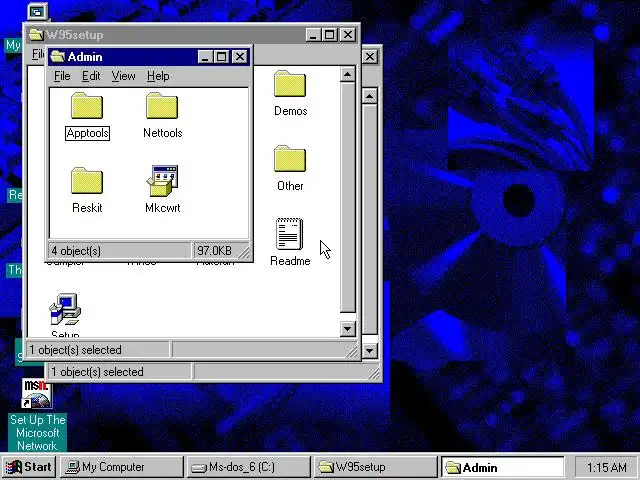Click the Start button
This screenshot has width=640, height=480.
coord(29,467)
